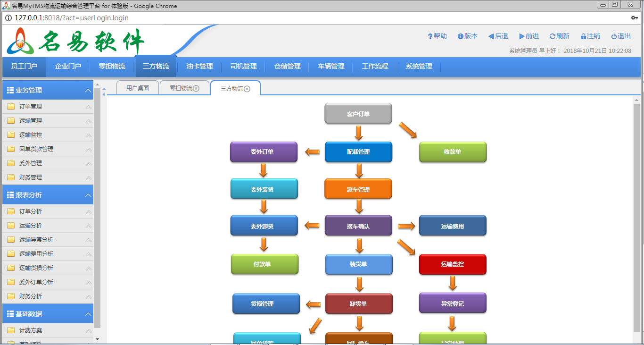Screen dimensions: 644x345
Task: Exit the system via 退出 power icon
Action: click(x=614, y=36)
